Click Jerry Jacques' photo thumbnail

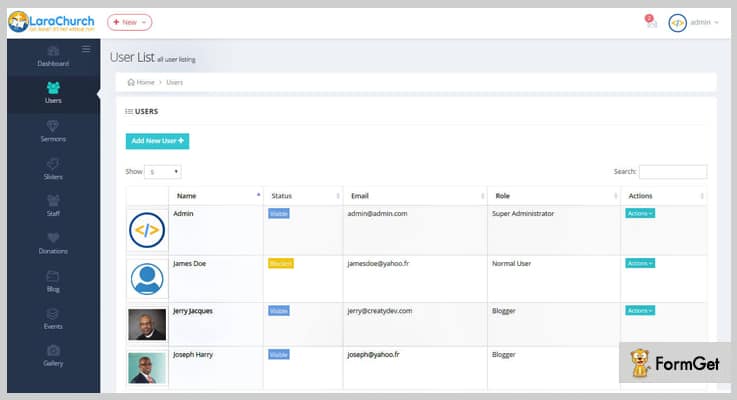point(147,324)
